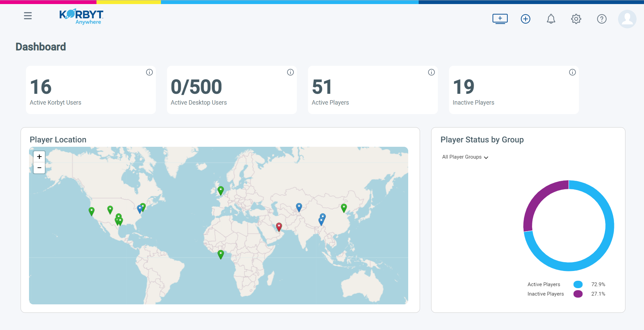Click the info icon on Inactive Players card
Screen dimensions: 644x330
tap(572, 72)
